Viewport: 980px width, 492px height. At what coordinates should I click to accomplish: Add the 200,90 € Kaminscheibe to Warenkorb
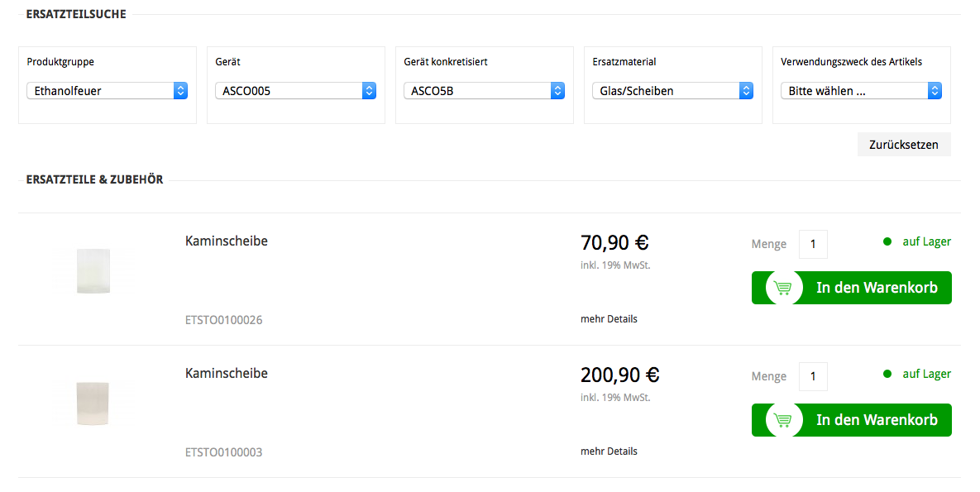click(851, 420)
